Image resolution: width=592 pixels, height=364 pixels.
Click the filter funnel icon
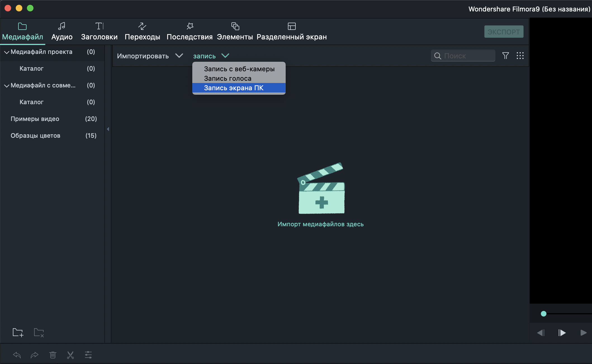tap(505, 56)
